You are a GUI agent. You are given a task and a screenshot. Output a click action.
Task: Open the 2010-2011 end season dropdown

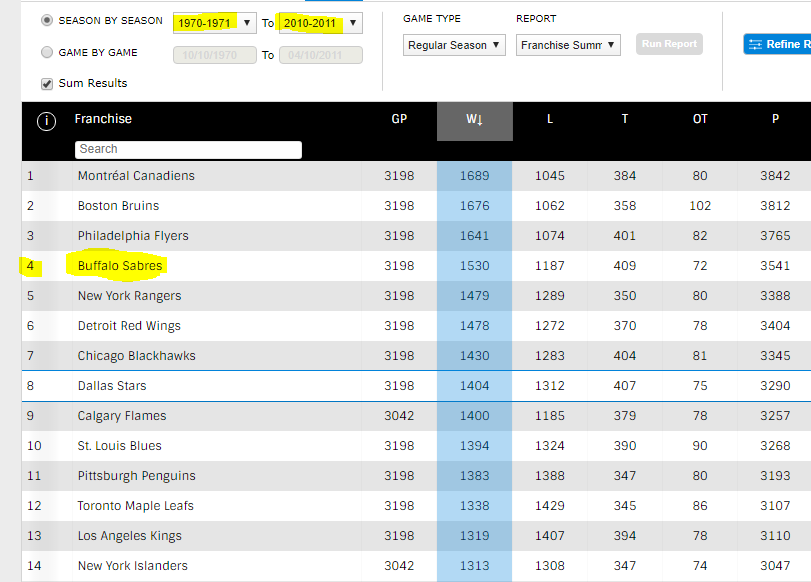321,23
